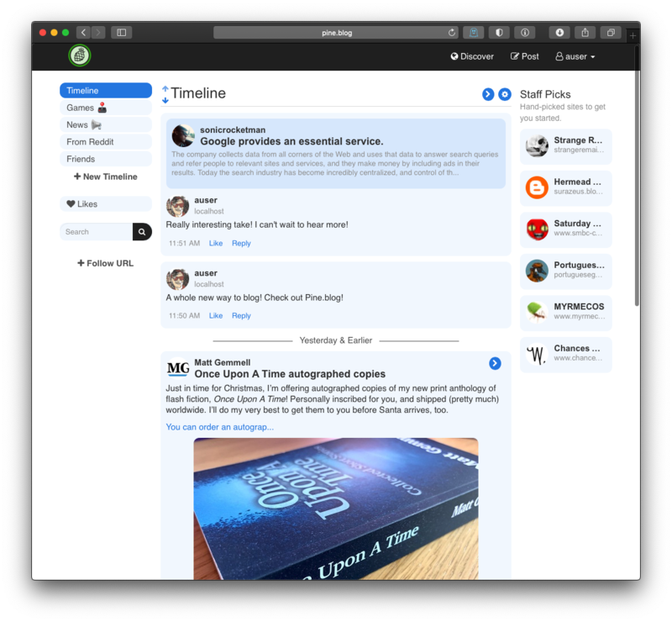The width and height of the screenshot is (672, 622).
Task: Open Portugues... staff pick card
Action: 565,271
